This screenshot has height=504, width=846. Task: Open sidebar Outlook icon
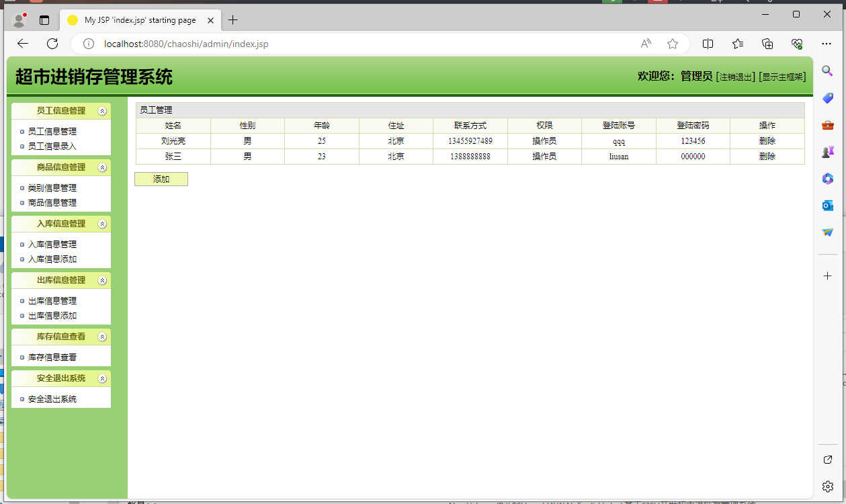[x=828, y=206]
